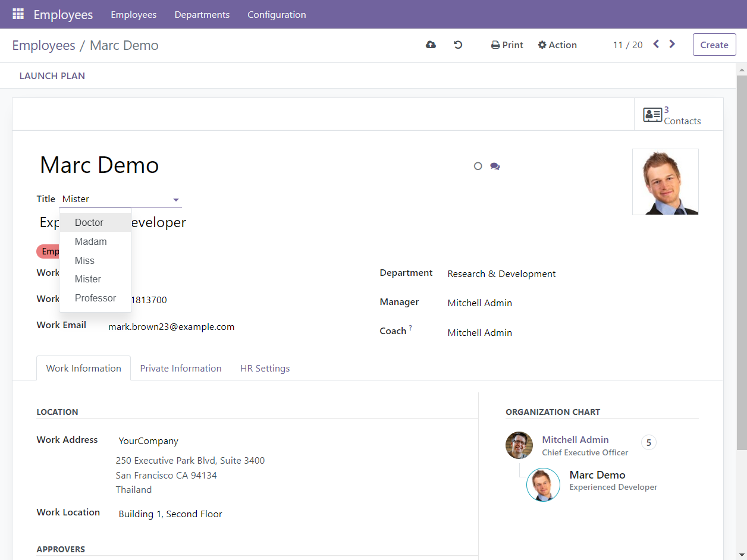
Task: Click the activity status circle
Action: coord(478,166)
